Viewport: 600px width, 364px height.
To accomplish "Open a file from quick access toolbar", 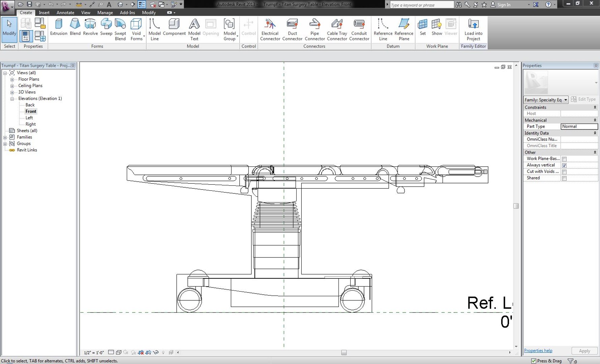I will coord(21,4).
